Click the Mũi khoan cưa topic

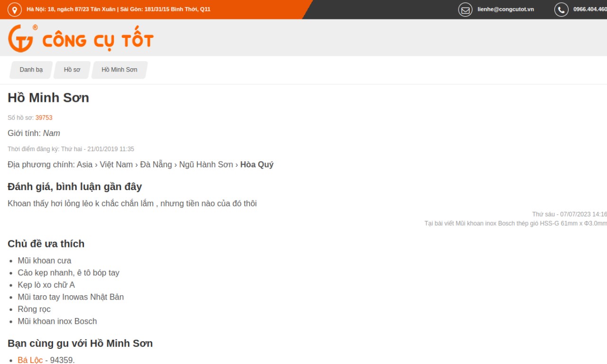coord(45,261)
